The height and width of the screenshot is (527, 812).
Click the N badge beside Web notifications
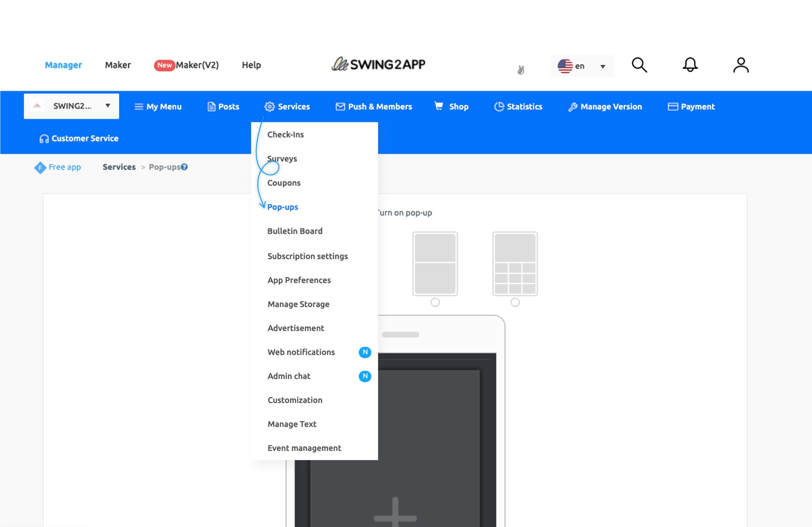tap(365, 352)
